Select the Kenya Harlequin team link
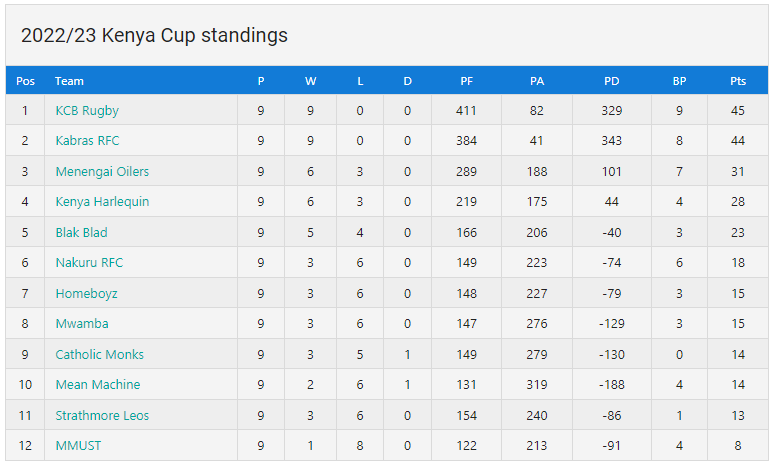 tap(102, 202)
